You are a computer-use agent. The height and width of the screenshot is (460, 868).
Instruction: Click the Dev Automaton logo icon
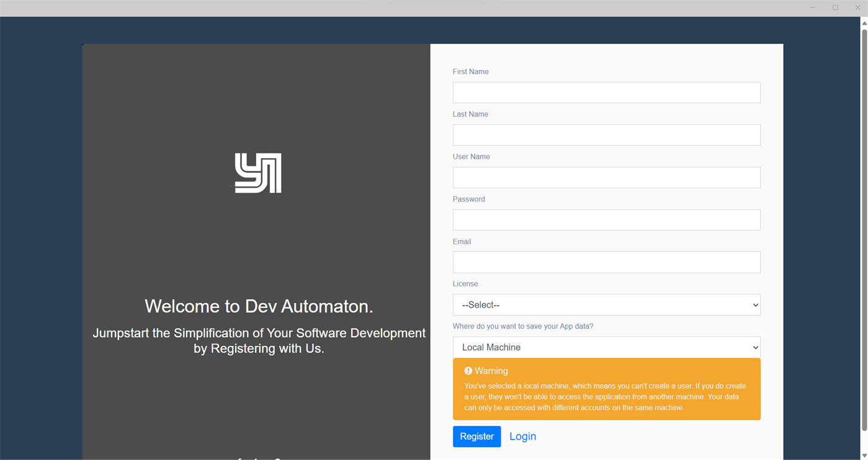(x=258, y=172)
